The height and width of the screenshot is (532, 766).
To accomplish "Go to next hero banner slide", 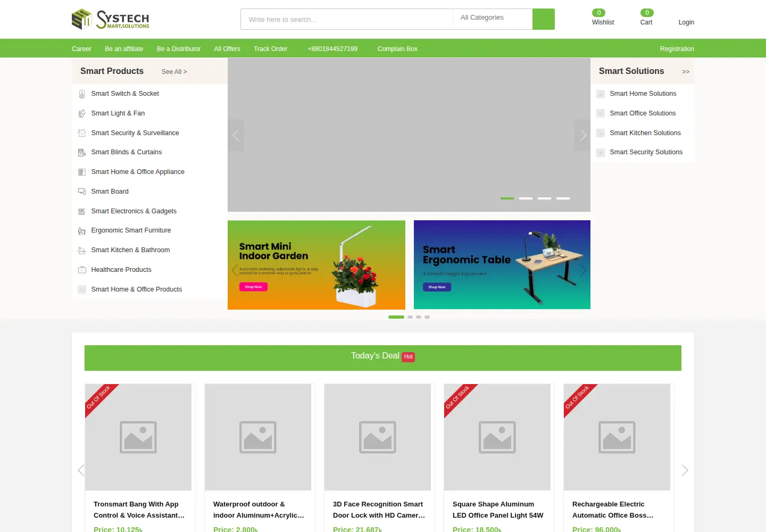I will coord(582,135).
